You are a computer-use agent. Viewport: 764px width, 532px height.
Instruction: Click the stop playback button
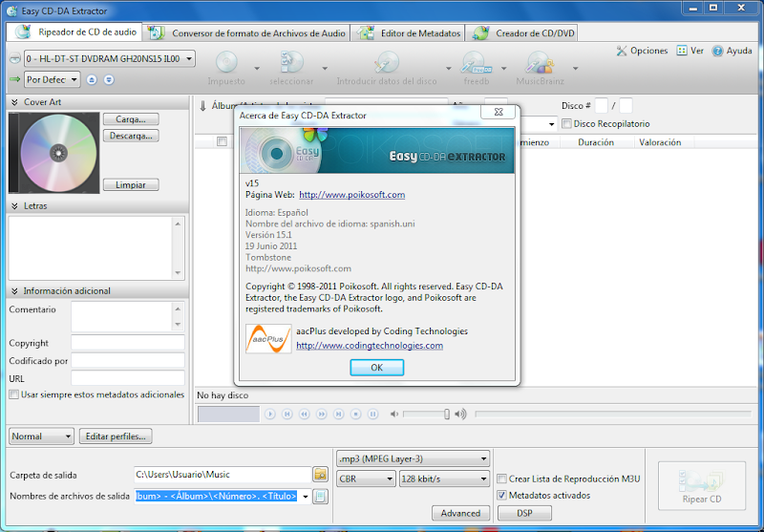[355, 415]
